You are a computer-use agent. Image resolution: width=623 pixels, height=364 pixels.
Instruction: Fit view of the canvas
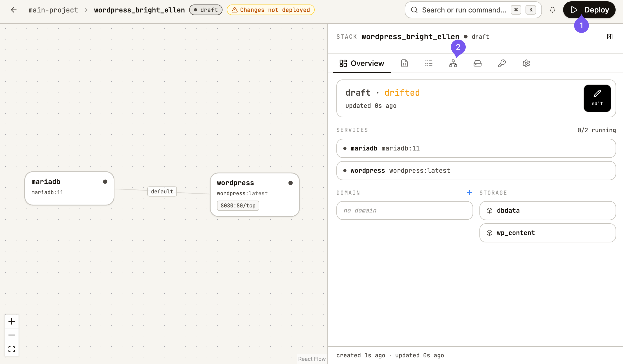(x=12, y=349)
